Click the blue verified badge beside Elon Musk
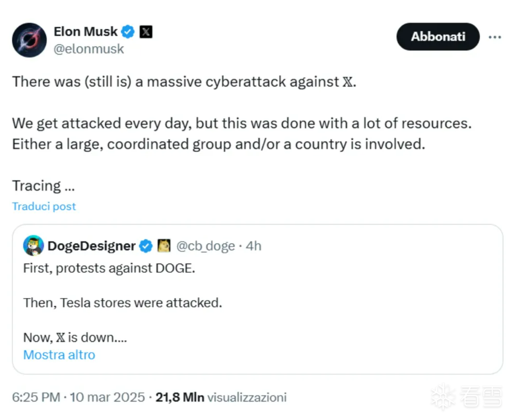 128,32
